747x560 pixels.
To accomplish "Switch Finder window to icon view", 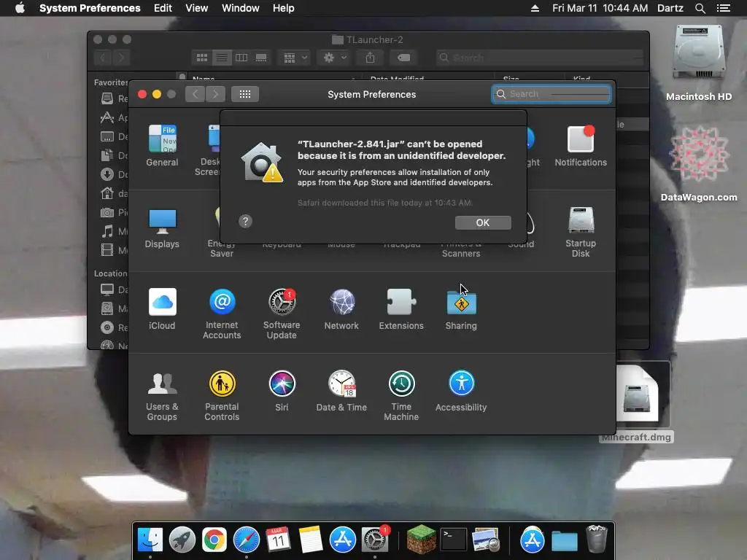I will click(202, 58).
